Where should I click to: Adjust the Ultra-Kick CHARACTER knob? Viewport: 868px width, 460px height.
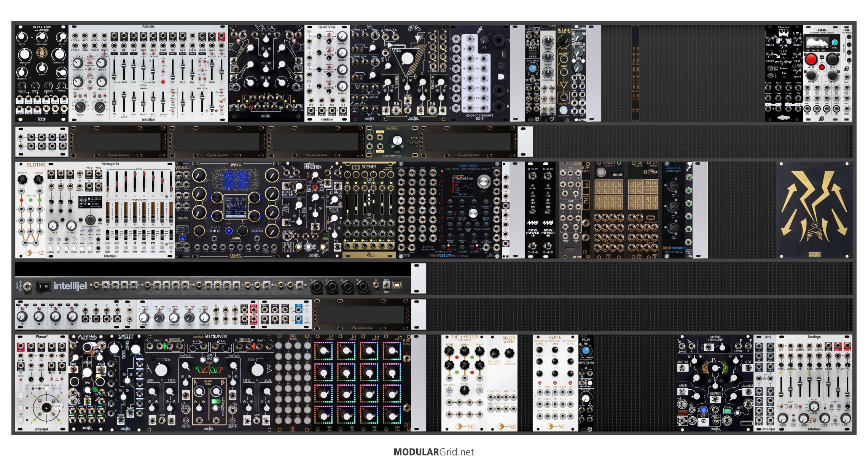coord(59,54)
